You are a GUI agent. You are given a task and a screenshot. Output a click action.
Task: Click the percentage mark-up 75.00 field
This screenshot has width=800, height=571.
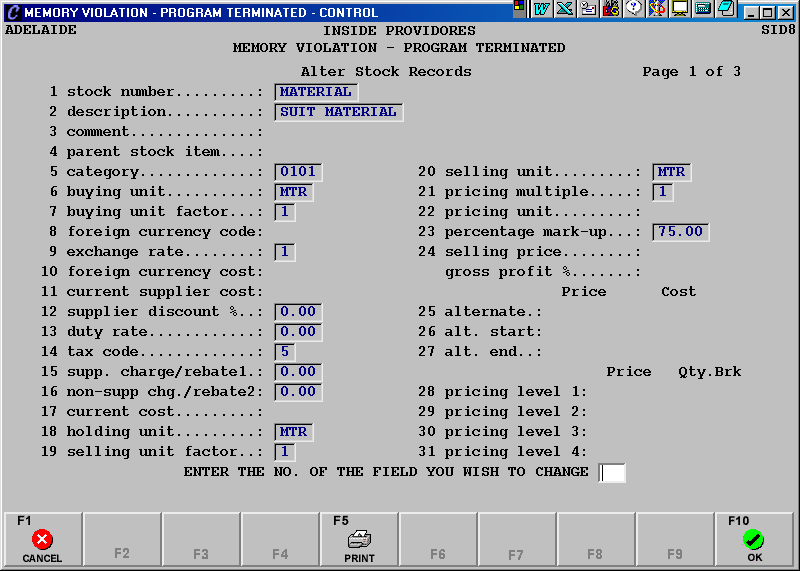[x=680, y=232]
